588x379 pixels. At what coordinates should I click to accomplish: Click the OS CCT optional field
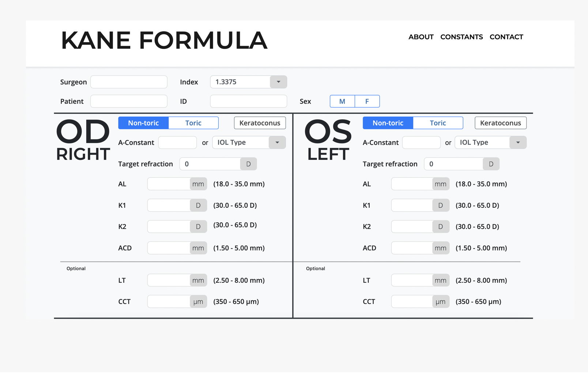[x=412, y=301]
